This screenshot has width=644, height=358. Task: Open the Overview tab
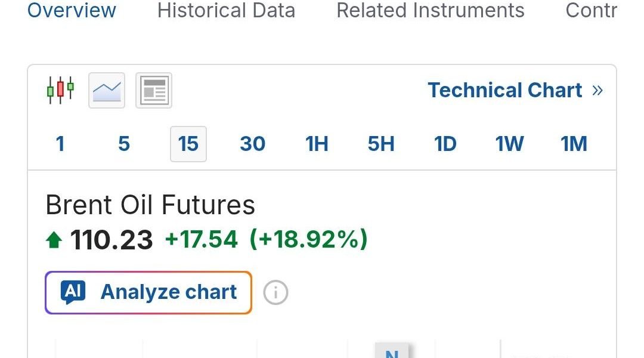pos(72,11)
